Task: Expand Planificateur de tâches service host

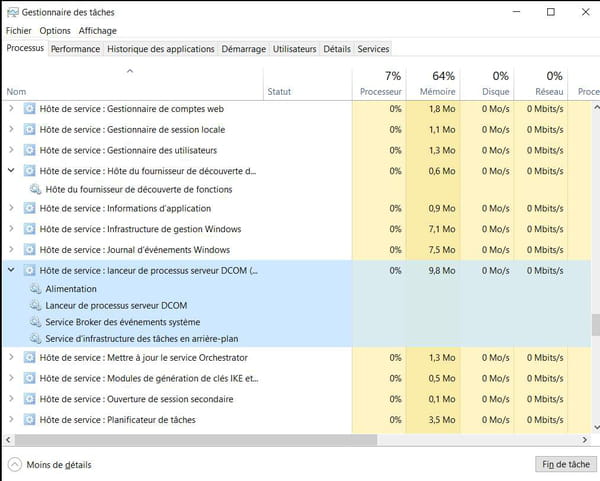Action: click(11, 419)
